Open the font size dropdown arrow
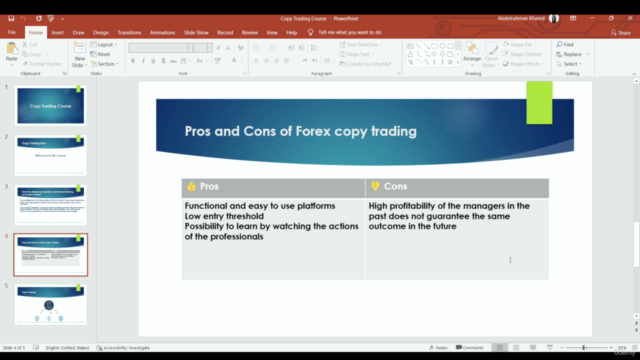 tap(210, 48)
